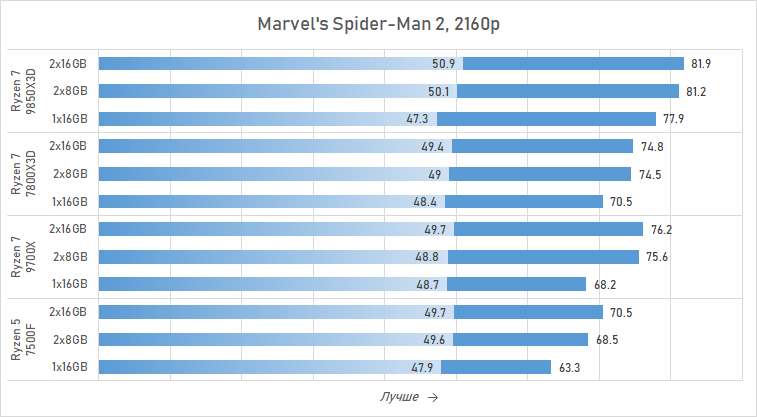The height and width of the screenshot is (417, 757).
Task: Click the 2x16GB label under Ryzen 7 9850X3D
Action: tap(68, 63)
